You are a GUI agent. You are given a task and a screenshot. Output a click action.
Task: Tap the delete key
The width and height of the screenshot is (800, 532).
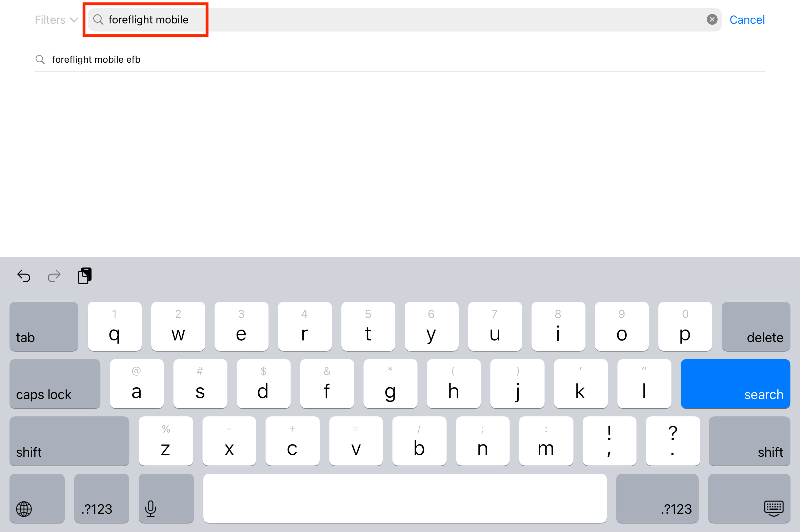[x=756, y=327]
